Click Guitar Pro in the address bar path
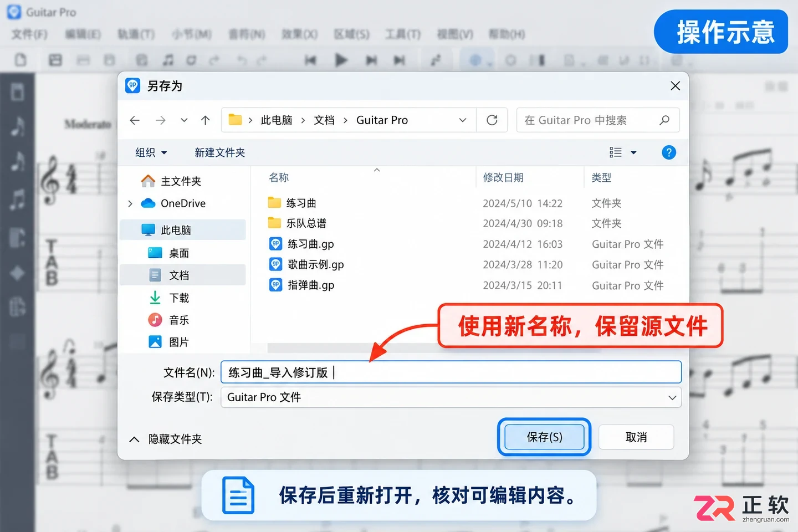 382,120
